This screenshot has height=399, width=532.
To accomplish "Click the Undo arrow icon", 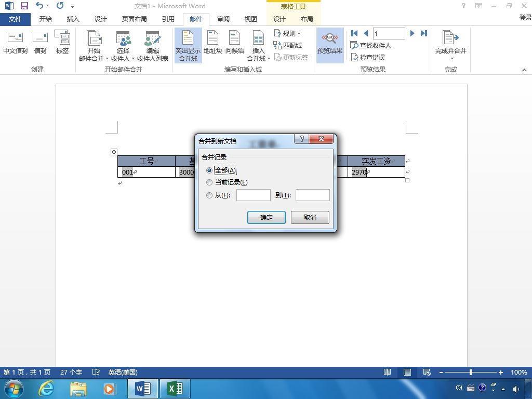I will pos(39,5).
